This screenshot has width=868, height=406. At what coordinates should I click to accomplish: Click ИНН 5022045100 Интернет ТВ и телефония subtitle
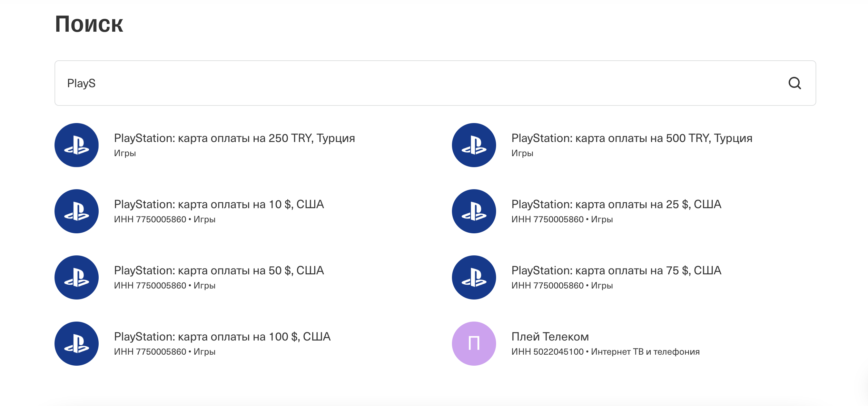pyautogui.click(x=605, y=352)
